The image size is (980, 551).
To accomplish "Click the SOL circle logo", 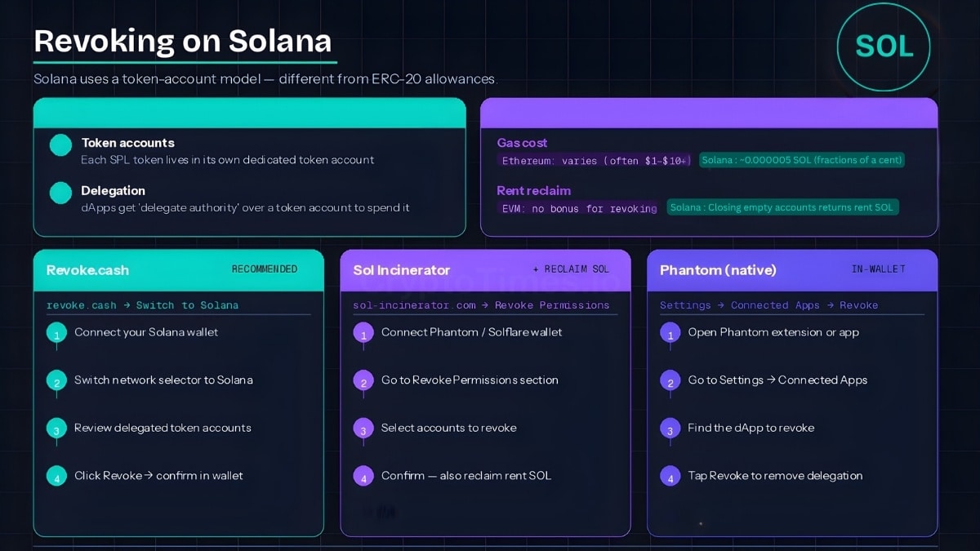I will [883, 48].
